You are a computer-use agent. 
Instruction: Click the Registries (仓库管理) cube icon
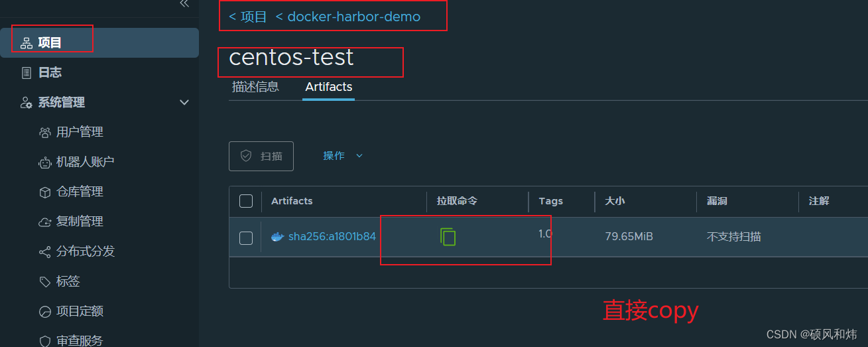(45, 192)
